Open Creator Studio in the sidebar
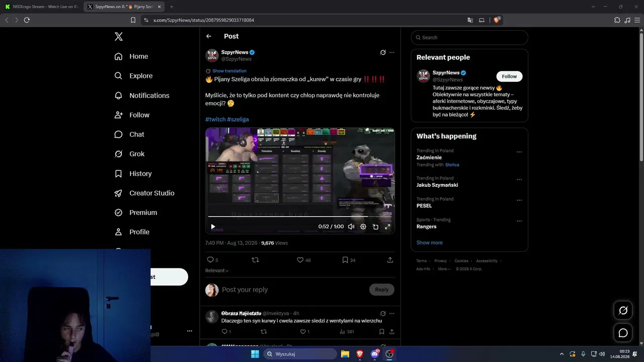This screenshot has width=644, height=362. point(144,193)
